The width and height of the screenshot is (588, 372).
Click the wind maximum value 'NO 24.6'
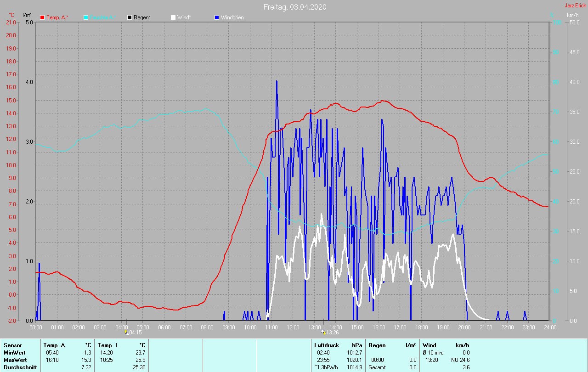460,360
